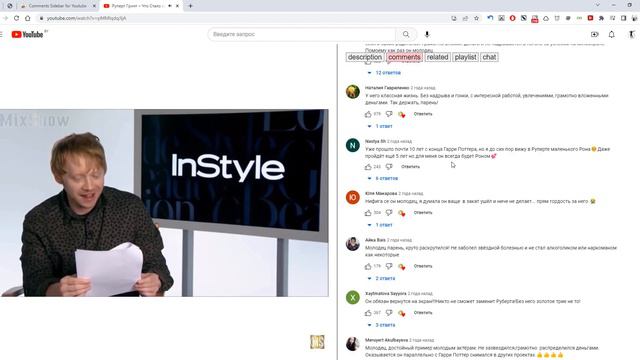Dislike Nastya Bh's comment
Viewport: 640px width, 360px height.
[389, 167]
